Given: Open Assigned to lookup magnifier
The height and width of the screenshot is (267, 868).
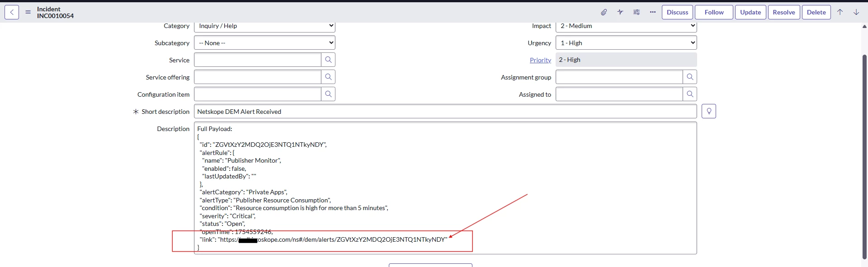Looking at the screenshot, I should click(x=690, y=94).
